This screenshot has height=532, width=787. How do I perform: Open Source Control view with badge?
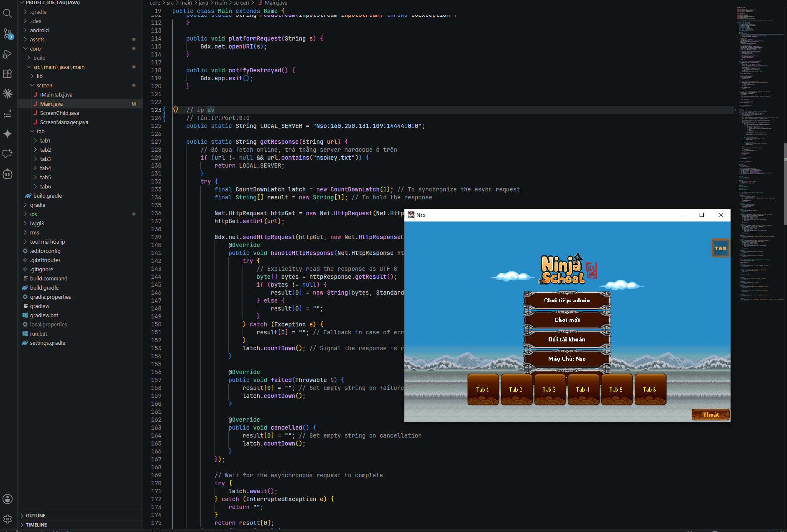tap(8, 33)
